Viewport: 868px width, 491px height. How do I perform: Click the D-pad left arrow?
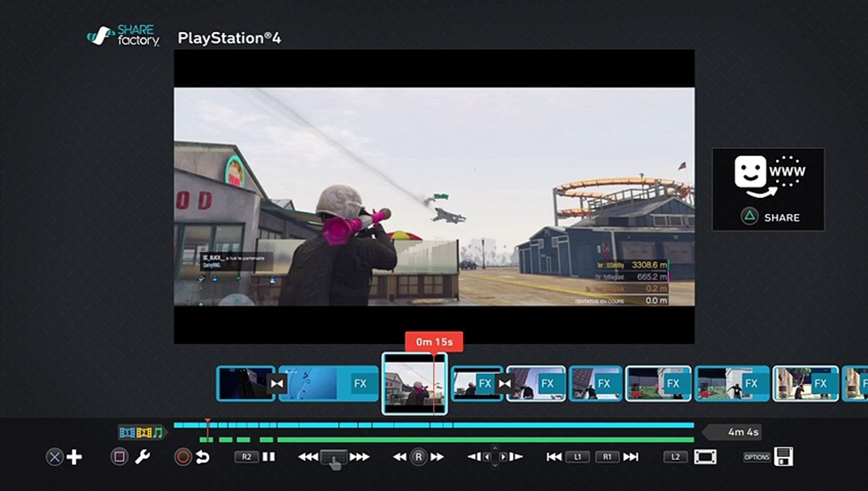coord(487,457)
